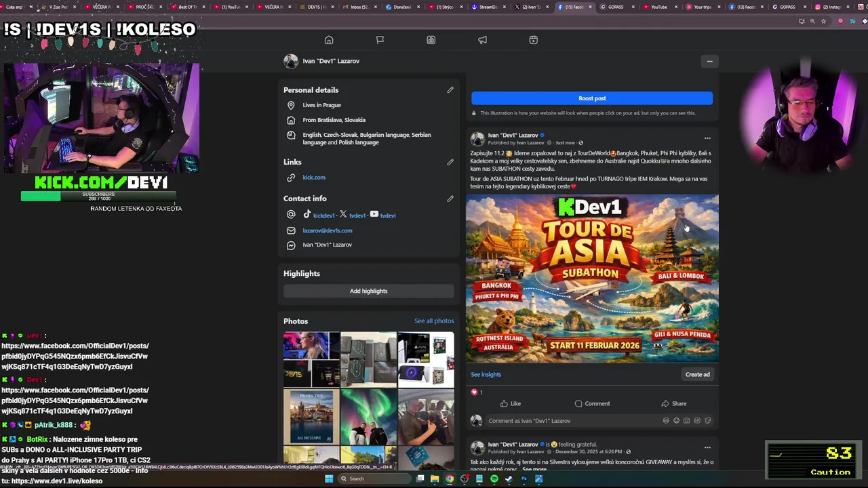The image size is (868, 488).
Task: Open Steam from the taskbar
Action: coord(509,479)
